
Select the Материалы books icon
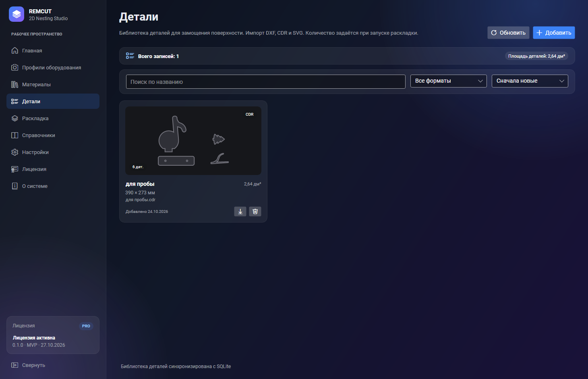[15, 84]
